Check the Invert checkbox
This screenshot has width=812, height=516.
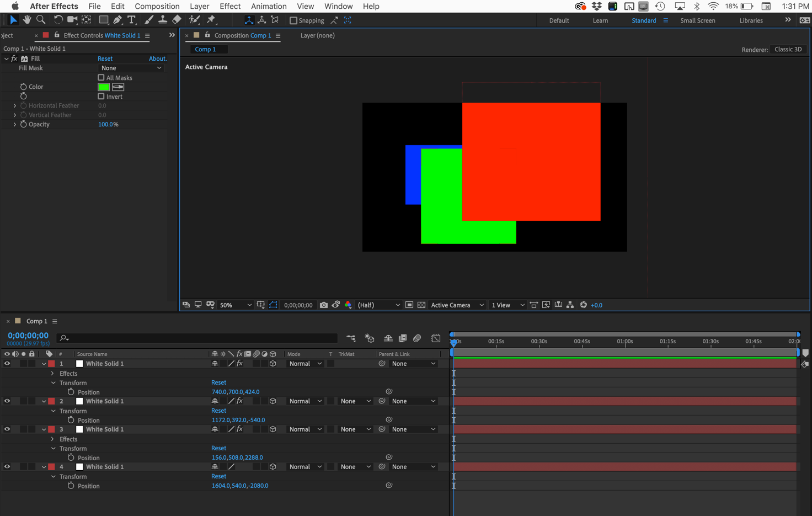point(101,97)
